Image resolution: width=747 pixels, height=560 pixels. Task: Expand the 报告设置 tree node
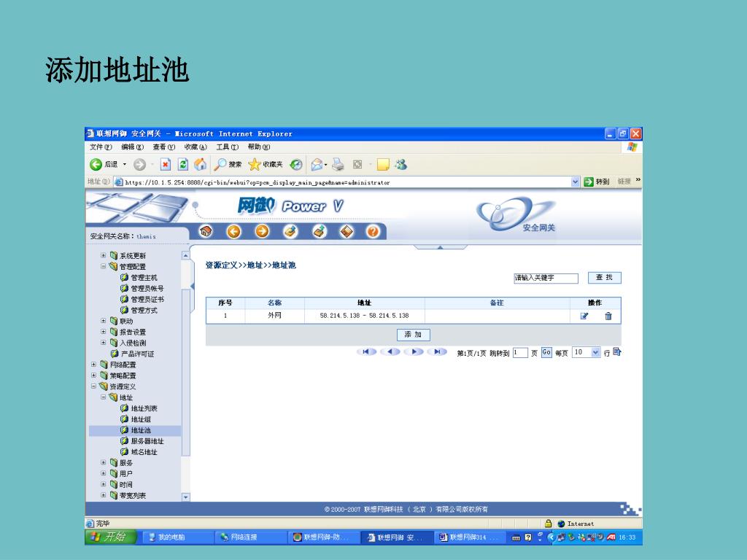tap(104, 332)
